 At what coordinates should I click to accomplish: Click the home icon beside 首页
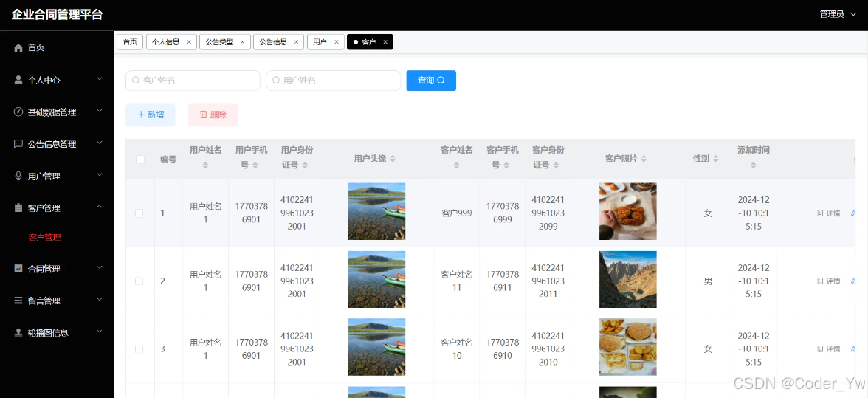coord(18,47)
